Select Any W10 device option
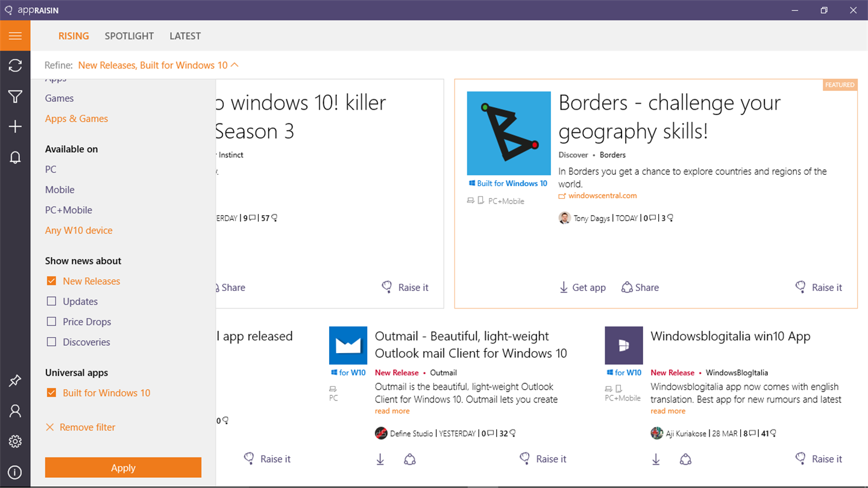868x488 pixels. (79, 230)
